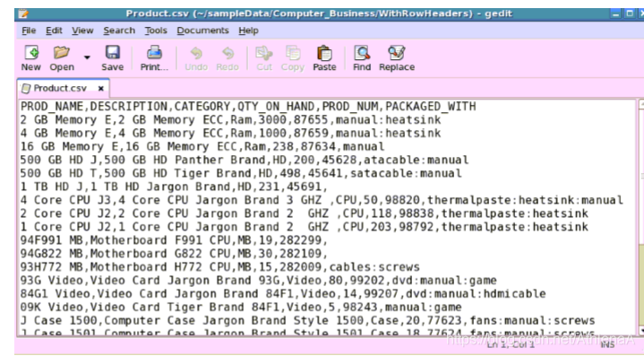The height and width of the screenshot is (356, 644).
Task: Click the scrollbar down arrow
Action: point(641,331)
